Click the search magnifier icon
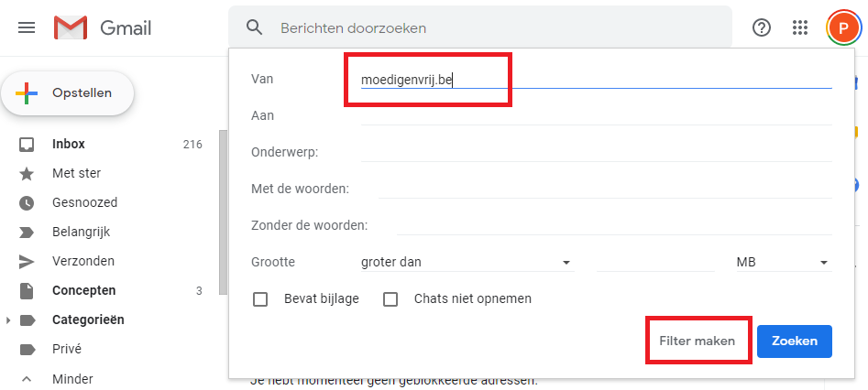Screen dimensions: 868x390 point(255,27)
